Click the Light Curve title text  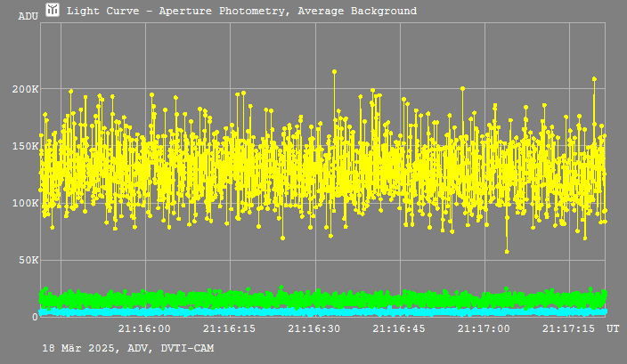[x=241, y=11]
